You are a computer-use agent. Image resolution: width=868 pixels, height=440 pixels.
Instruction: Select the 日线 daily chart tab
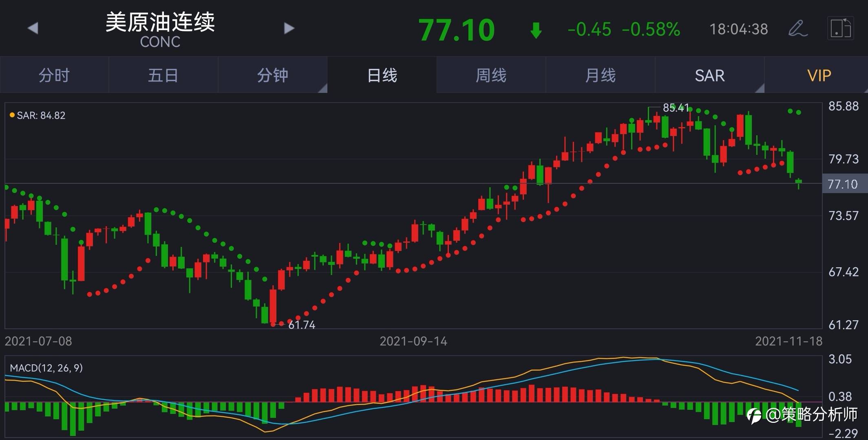pyautogui.click(x=382, y=75)
